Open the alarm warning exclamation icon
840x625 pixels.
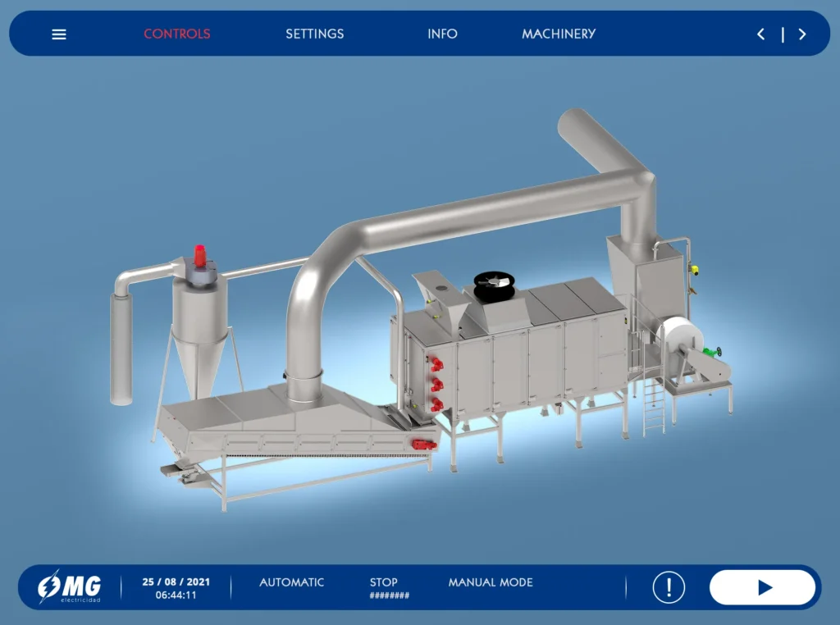click(x=669, y=587)
